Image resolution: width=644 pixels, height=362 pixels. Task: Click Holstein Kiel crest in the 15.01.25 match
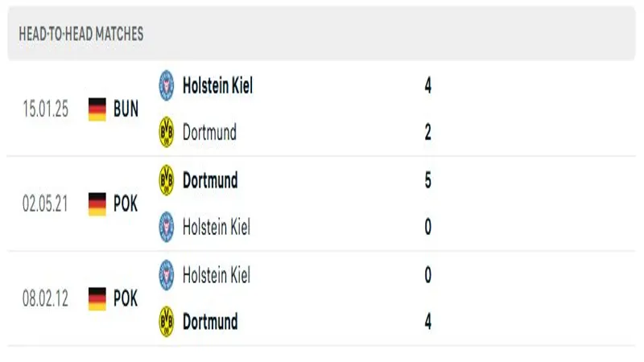(x=167, y=85)
